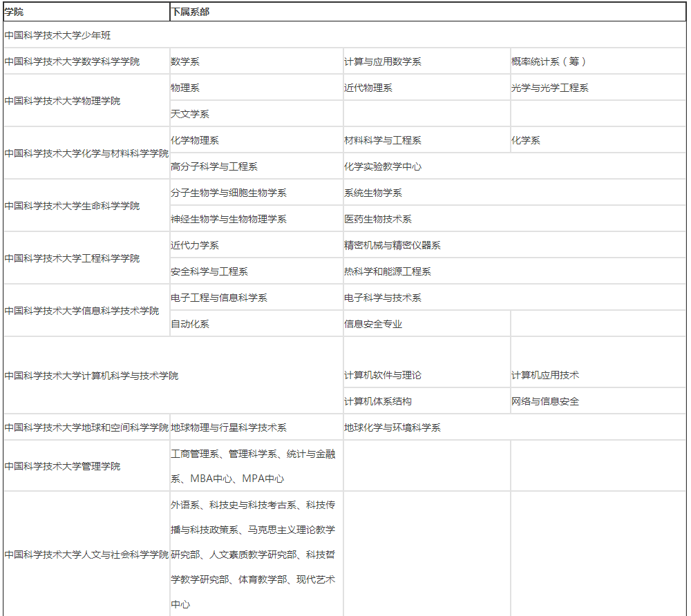Select 中国科学技术大学工程科学学院 cell
The width and height of the screenshot is (691, 616).
86,258
